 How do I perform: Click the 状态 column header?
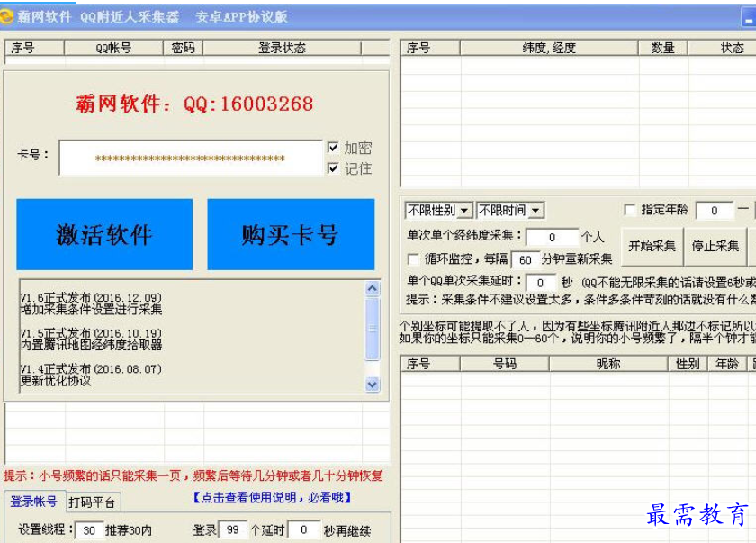tap(722, 48)
